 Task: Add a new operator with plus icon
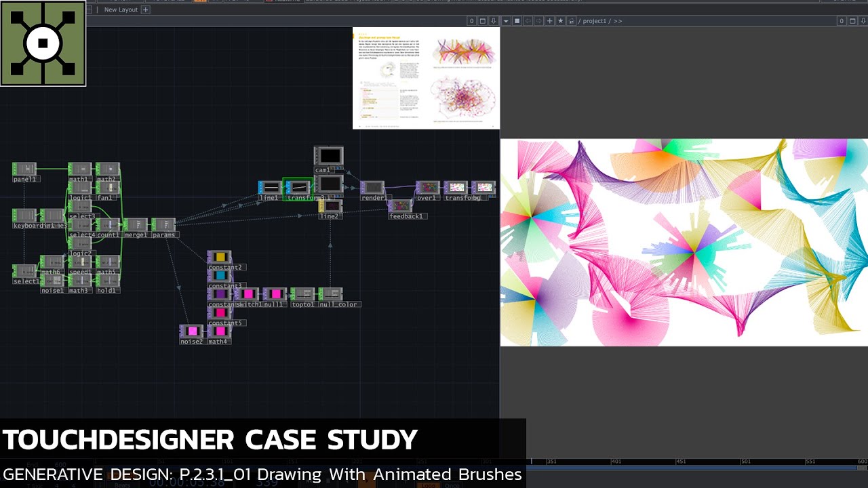click(550, 21)
